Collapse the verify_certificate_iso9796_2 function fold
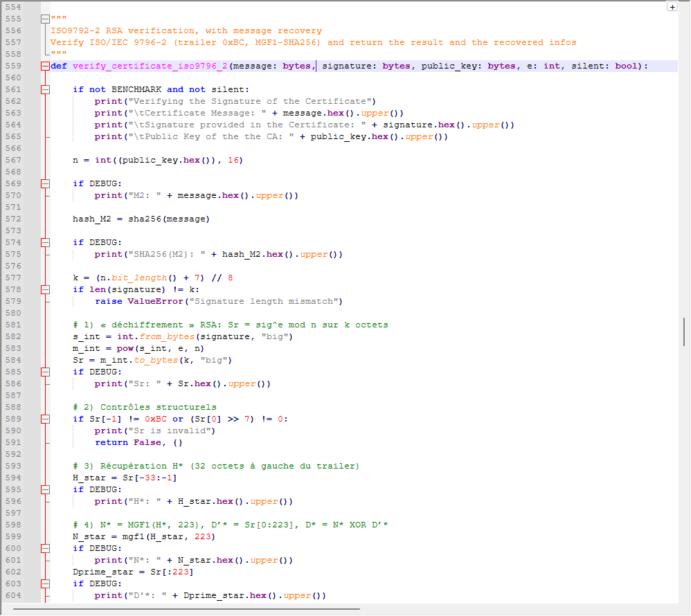Viewport: 691px width, 616px height. click(x=45, y=66)
